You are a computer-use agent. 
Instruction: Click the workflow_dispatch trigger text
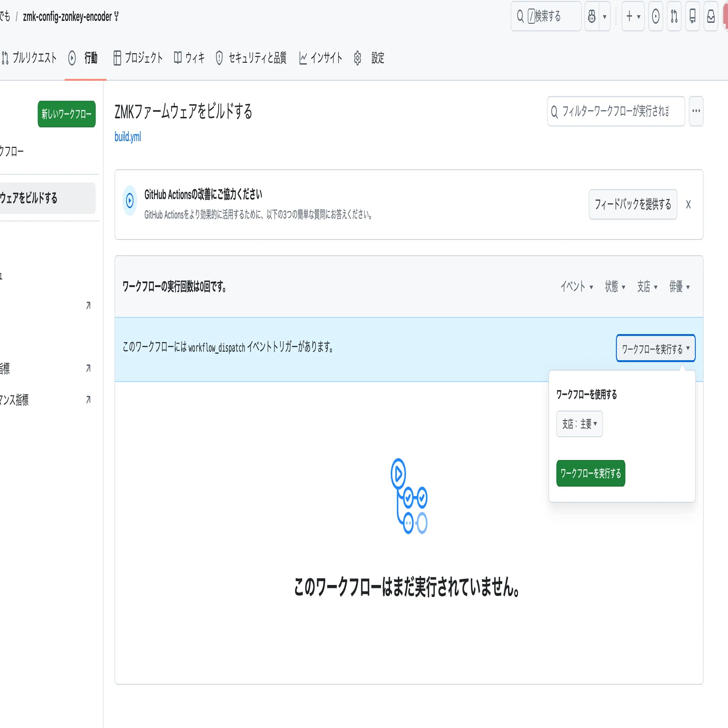click(x=217, y=348)
